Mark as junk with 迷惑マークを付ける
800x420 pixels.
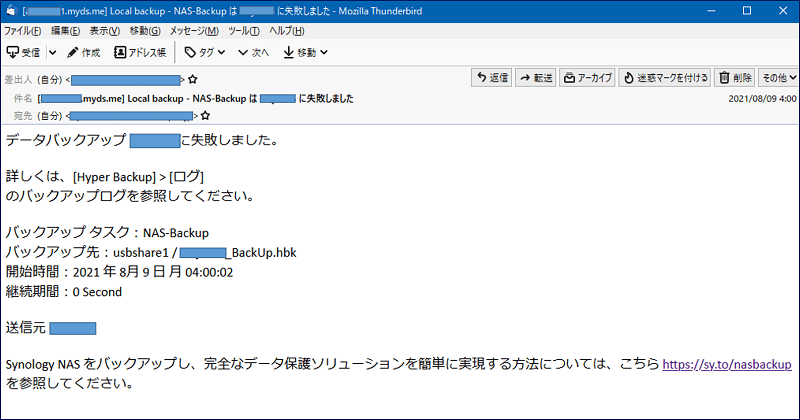tap(665, 78)
